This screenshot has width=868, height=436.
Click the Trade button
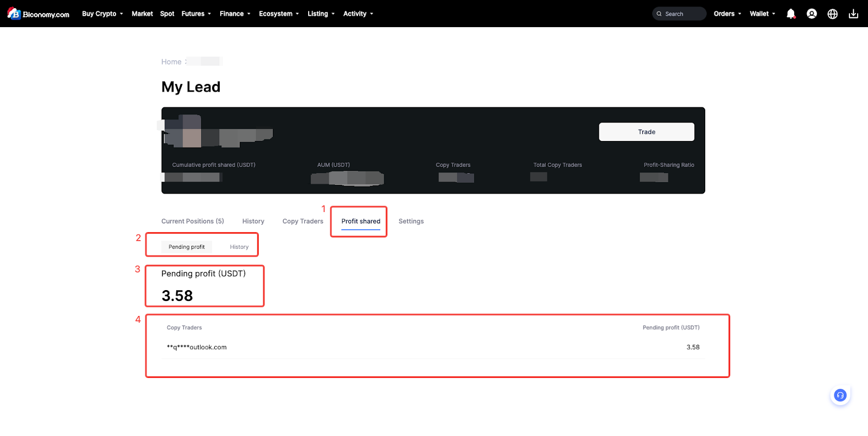click(647, 132)
